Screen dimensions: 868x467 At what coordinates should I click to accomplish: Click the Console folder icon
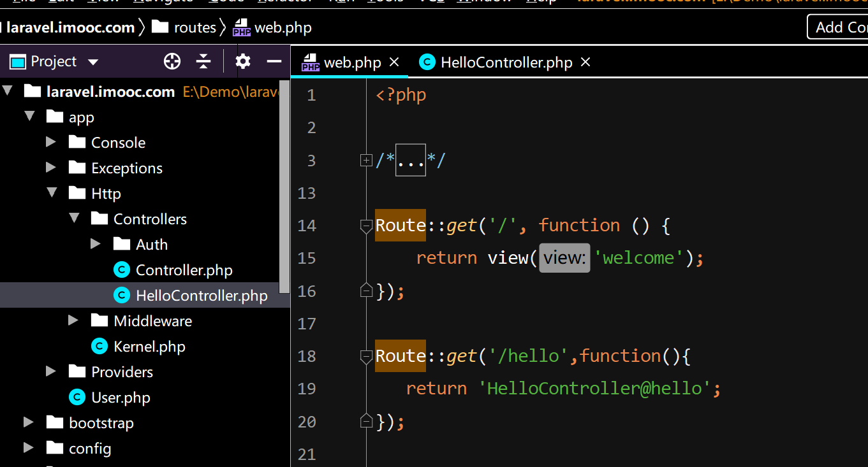tap(77, 141)
